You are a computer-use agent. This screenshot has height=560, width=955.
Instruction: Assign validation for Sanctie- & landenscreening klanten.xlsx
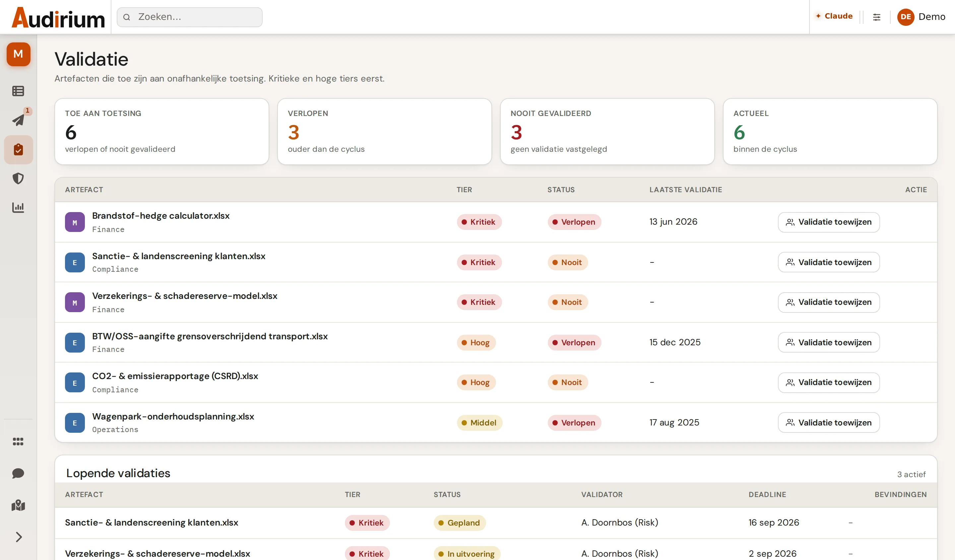828,262
